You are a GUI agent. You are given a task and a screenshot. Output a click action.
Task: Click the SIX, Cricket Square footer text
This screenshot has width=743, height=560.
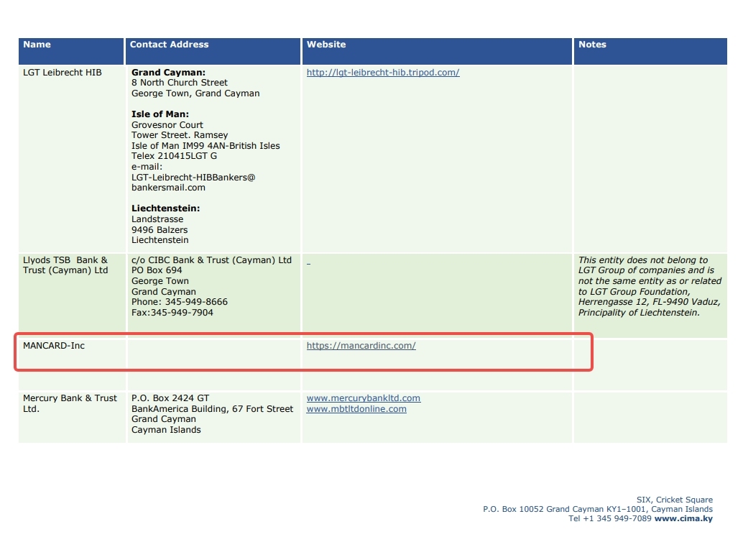point(674,500)
